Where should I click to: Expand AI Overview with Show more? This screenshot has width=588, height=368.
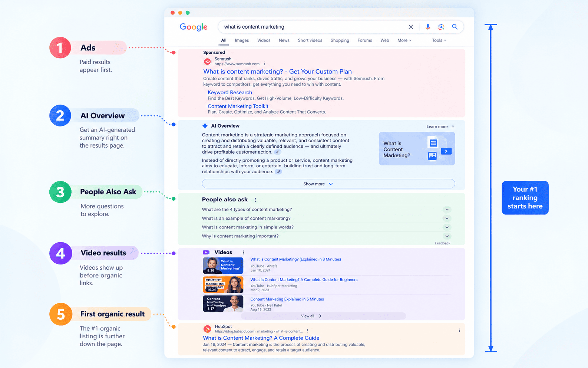[x=328, y=184]
